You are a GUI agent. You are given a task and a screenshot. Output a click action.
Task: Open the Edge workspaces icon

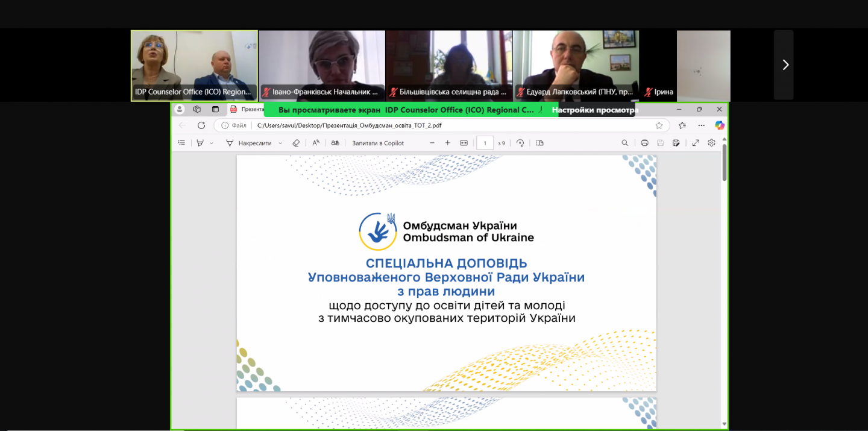197,110
